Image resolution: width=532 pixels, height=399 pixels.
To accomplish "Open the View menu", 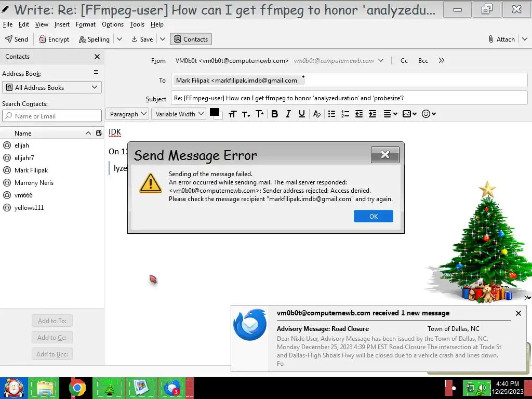I will point(42,24).
